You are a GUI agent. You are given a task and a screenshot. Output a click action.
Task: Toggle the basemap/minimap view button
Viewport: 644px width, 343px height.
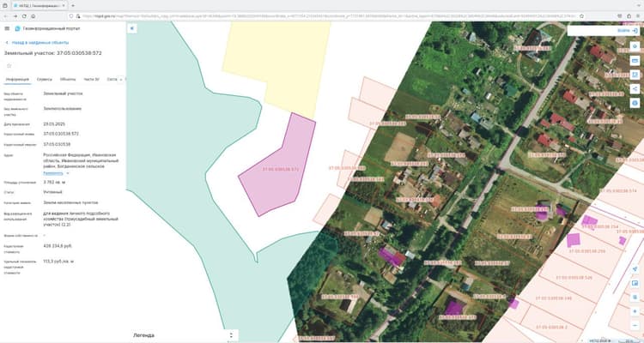pos(635,283)
